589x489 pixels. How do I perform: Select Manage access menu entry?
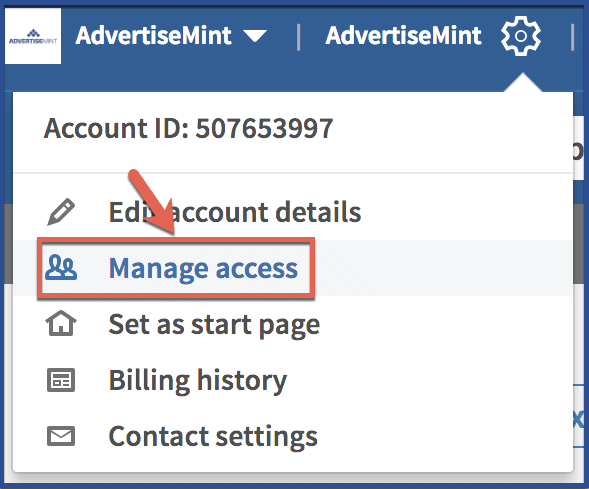pyautogui.click(x=203, y=269)
